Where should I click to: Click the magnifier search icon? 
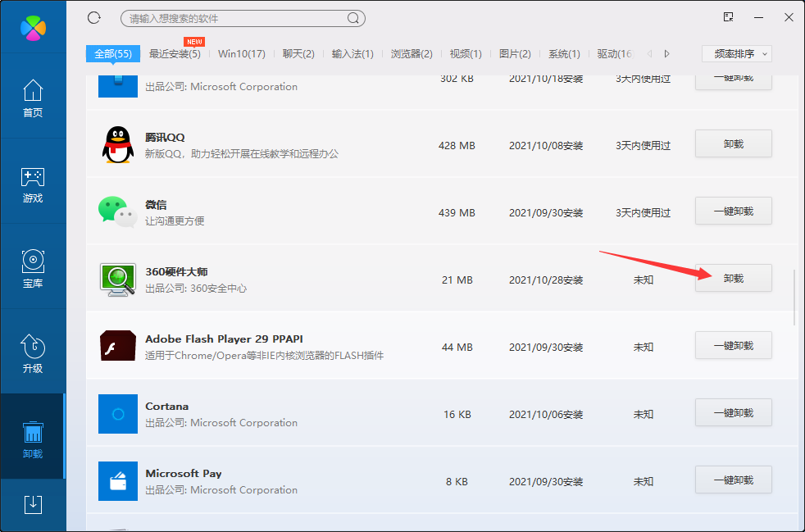(x=353, y=19)
